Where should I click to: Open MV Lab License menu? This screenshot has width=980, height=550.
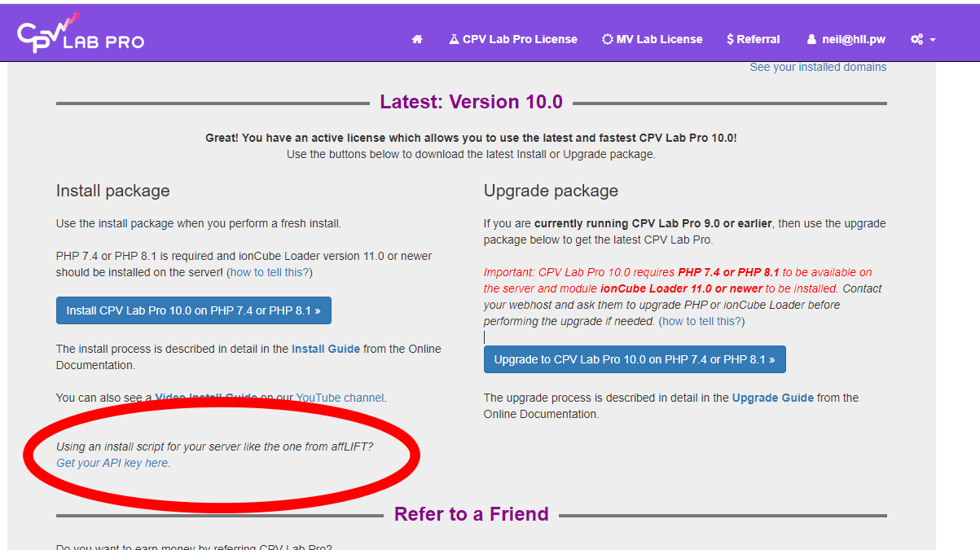[x=652, y=39]
